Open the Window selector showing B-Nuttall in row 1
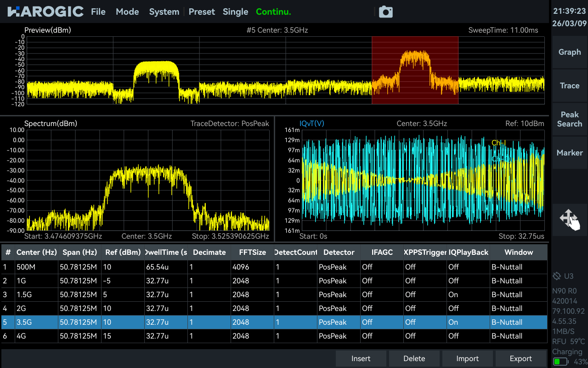Image resolution: width=588 pixels, height=368 pixels. click(x=519, y=267)
